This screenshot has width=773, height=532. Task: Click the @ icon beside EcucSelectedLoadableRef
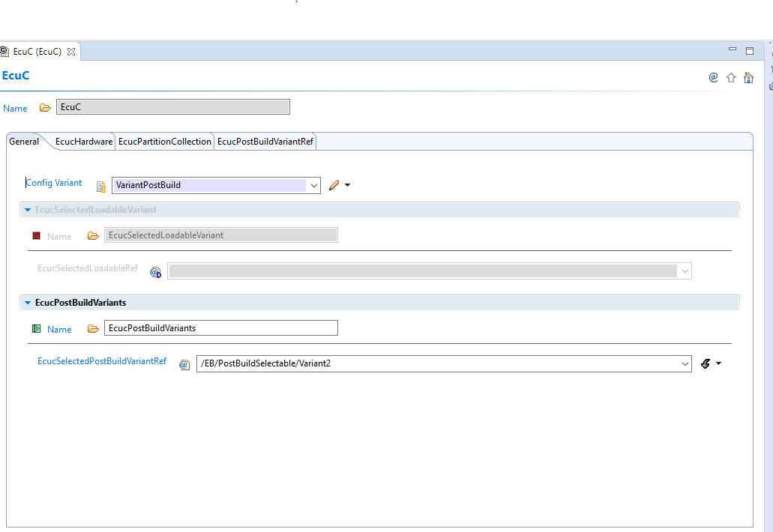pos(155,273)
